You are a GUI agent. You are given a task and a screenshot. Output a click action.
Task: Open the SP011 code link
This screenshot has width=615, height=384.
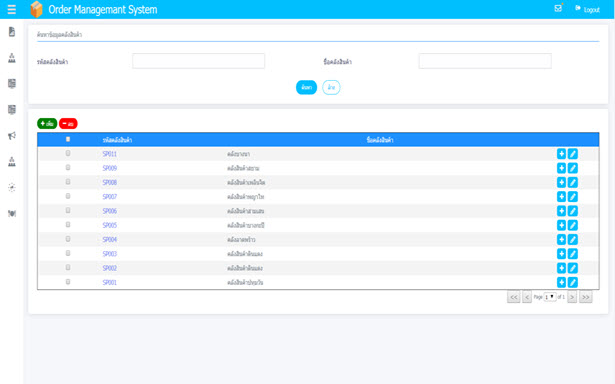pyautogui.click(x=109, y=154)
